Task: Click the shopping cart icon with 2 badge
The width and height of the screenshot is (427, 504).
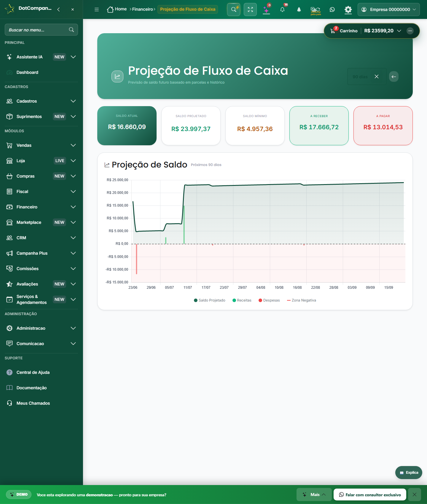Action: [x=333, y=31]
